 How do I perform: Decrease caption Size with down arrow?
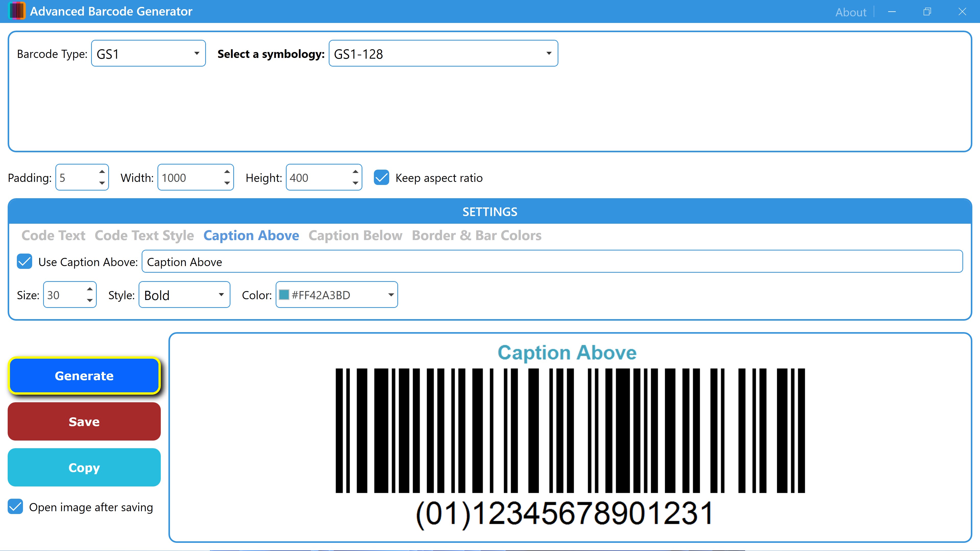coord(90,300)
